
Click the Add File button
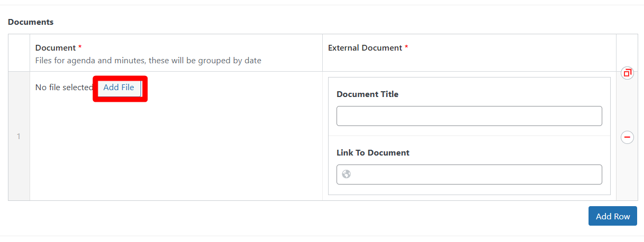click(119, 88)
